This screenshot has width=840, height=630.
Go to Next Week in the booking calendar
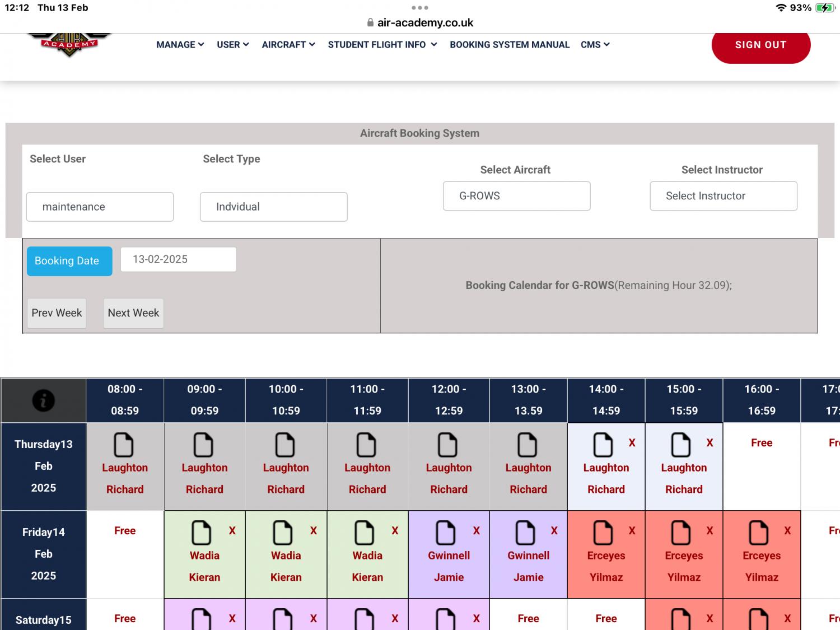(x=133, y=313)
